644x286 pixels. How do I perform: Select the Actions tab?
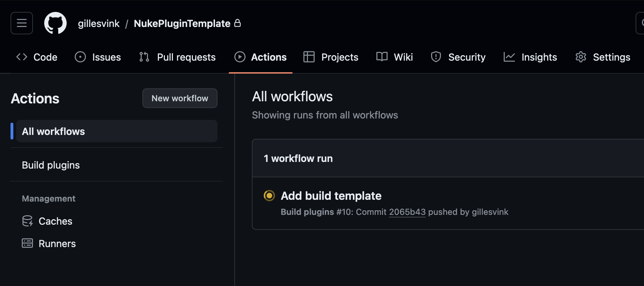pyautogui.click(x=260, y=57)
